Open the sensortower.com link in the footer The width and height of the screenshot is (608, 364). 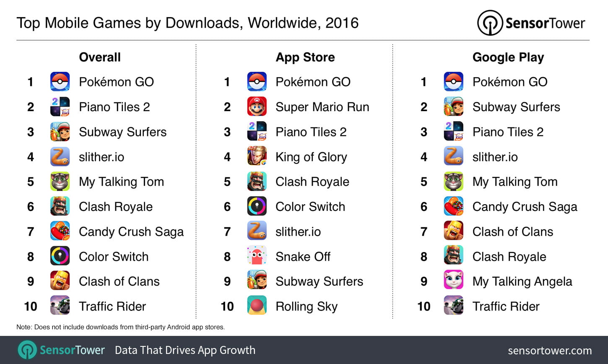[549, 350]
